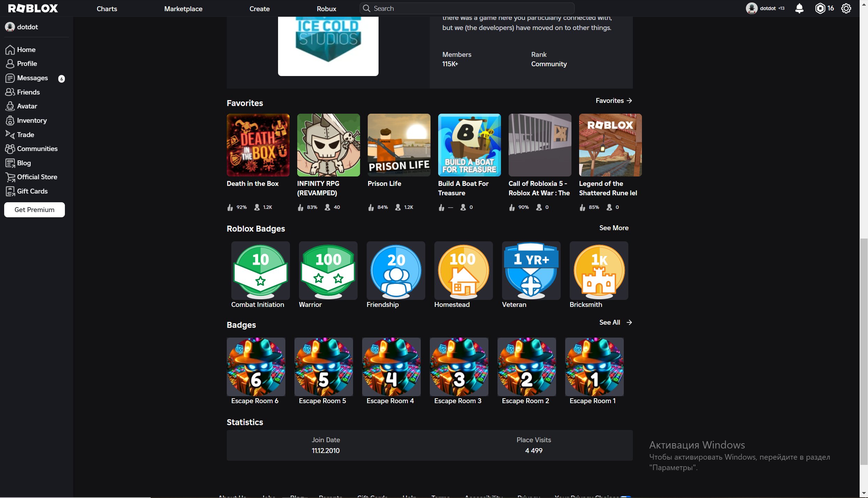Click the Get Premium button
868x498 pixels.
[35, 210]
